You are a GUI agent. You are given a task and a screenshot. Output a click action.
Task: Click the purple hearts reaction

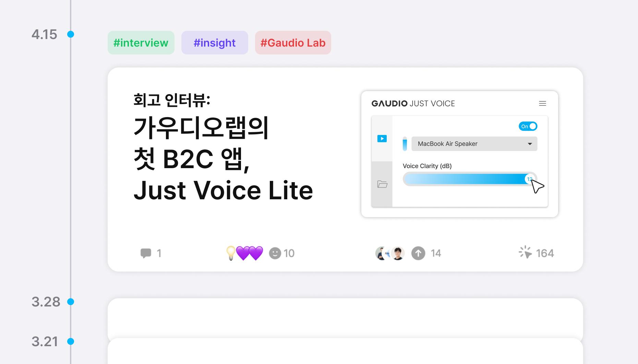point(250,253)
